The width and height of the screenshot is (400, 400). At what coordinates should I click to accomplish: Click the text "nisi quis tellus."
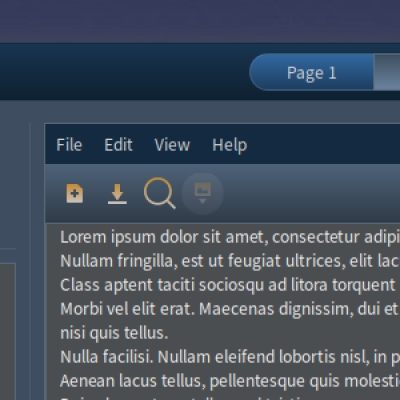(114, 333)
